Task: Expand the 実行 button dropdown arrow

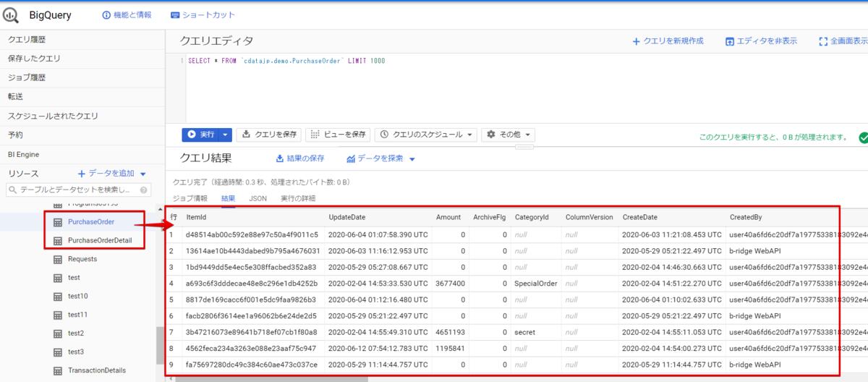Action: click(226, 135)
